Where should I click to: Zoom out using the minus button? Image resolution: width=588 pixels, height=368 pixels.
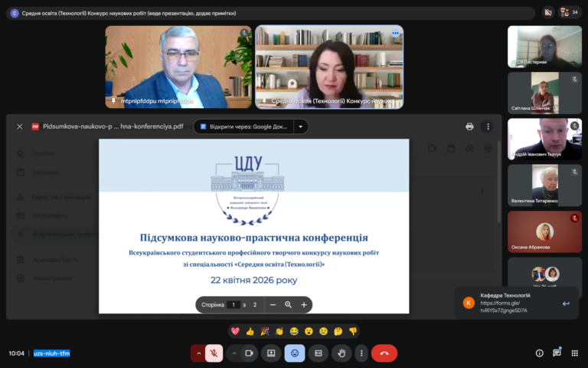pos(273,304)
